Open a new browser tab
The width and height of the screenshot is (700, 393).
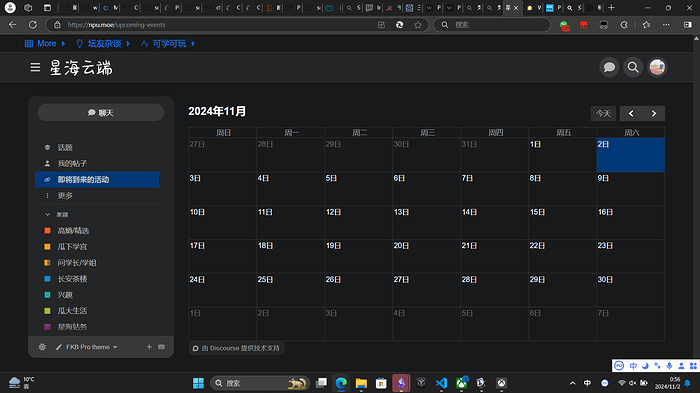tap(611, 8)
